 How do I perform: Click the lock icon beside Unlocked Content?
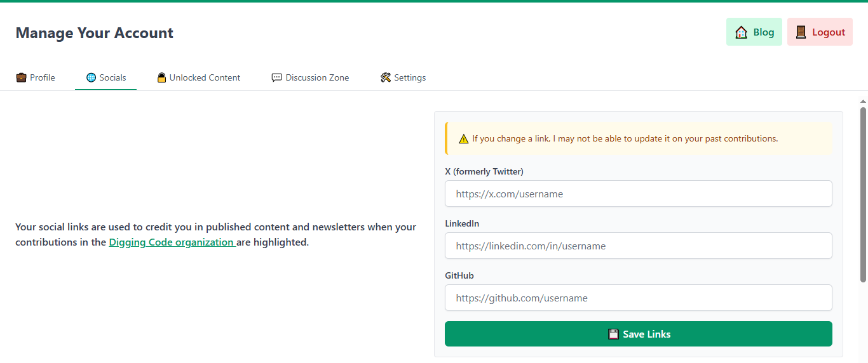click(161, 77)
